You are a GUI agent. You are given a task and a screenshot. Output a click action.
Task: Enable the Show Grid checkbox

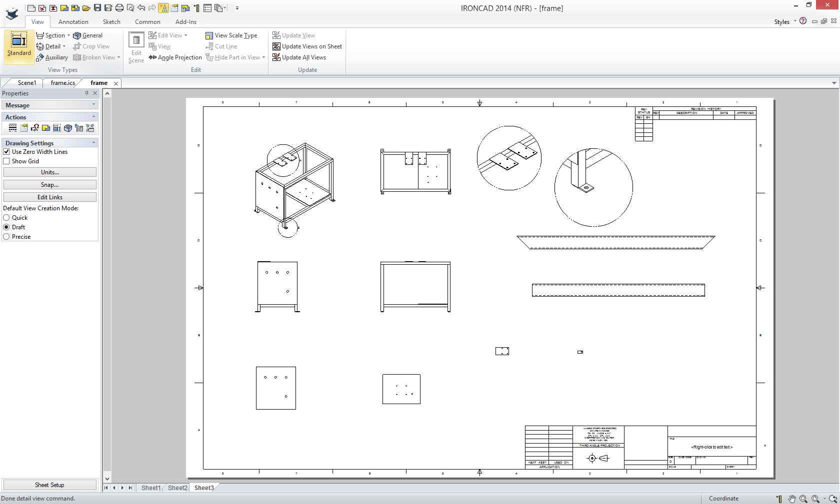coord(6,161)
